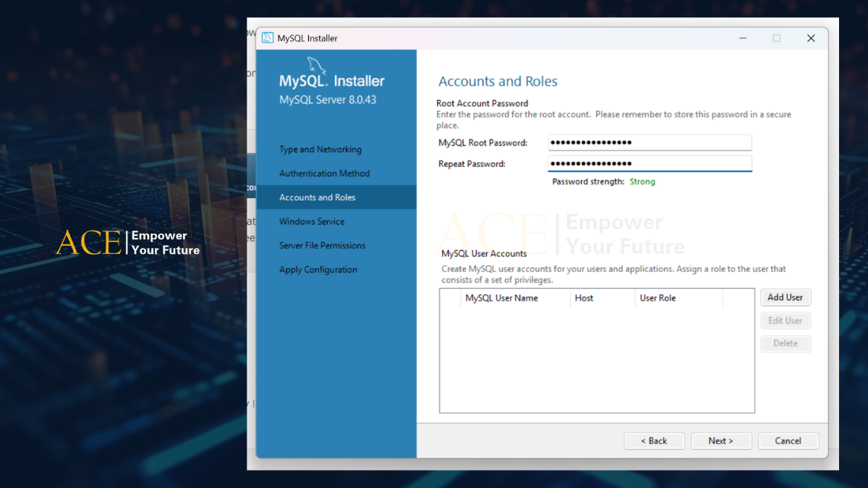Sort by MySQL User Name column
This screenshot has height=488, width=868.
point(501,298)
